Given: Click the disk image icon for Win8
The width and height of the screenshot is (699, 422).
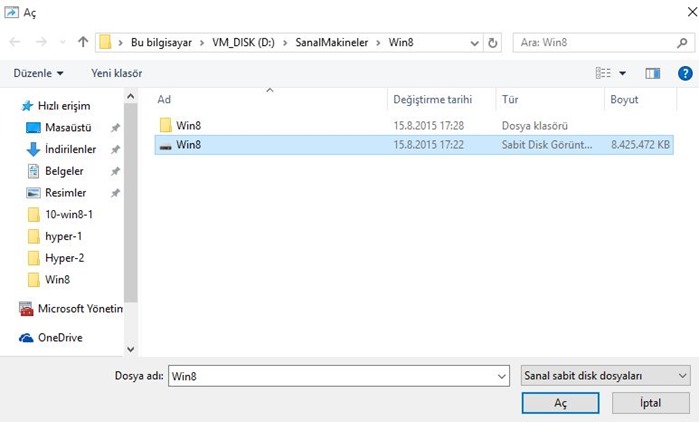Looking at the screenshot, I should (x=165, y=146).
